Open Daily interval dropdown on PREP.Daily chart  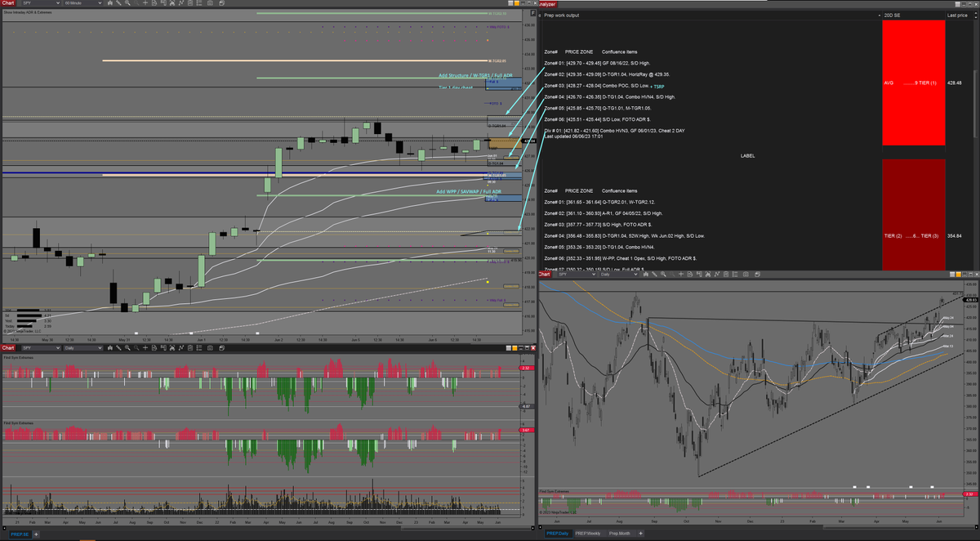[618, 274]
